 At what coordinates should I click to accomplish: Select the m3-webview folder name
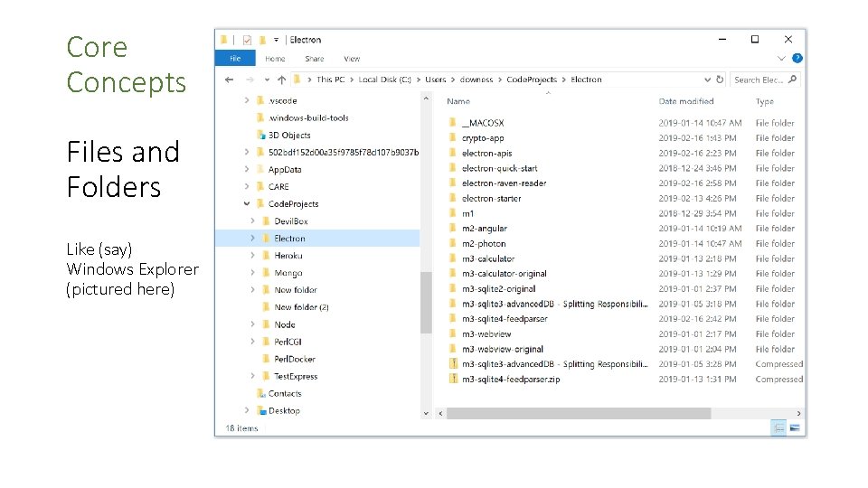click(486, 334)
